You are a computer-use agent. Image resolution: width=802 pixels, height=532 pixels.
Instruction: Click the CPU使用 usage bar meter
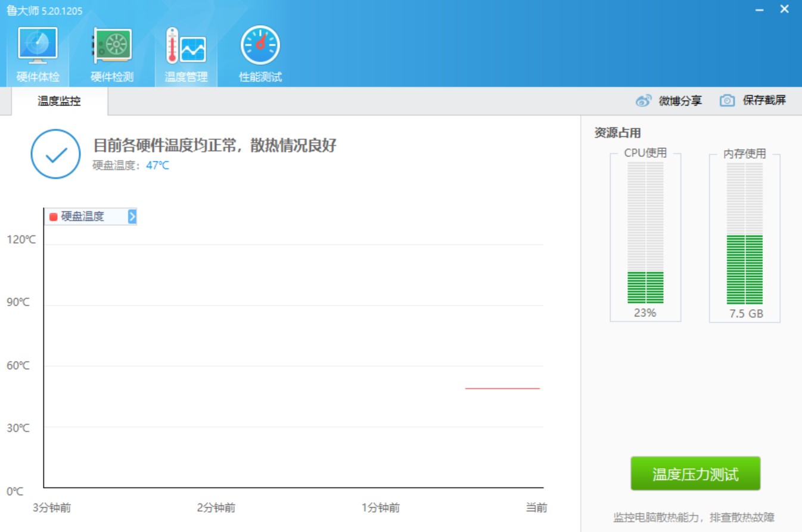click(x=645, y=233)
